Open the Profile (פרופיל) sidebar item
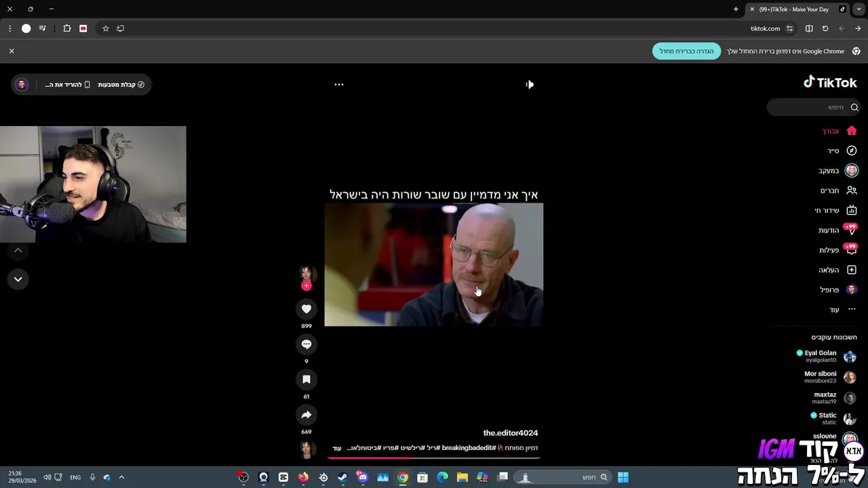The height and width of the screenshot is (488, 868). pyautogui.click(x=839, y=290)
